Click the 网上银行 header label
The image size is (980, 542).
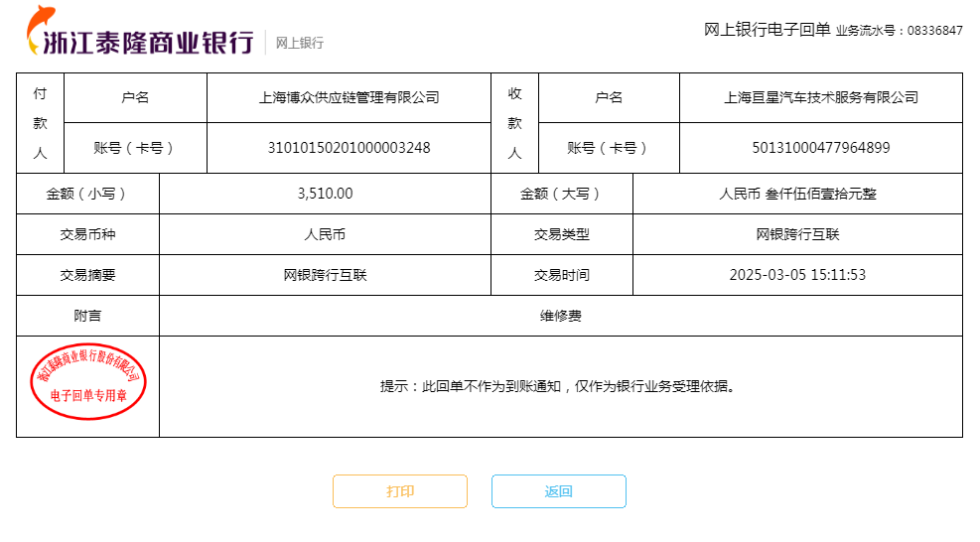coord(299,43)
